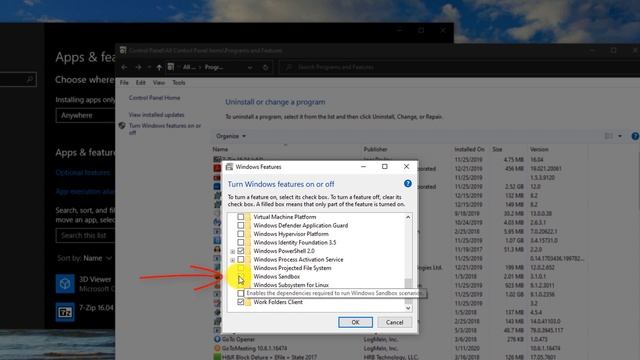The image size is (640, 360).
Task: Open the address bar history dropdown
Action: click(x=250, y=67)
